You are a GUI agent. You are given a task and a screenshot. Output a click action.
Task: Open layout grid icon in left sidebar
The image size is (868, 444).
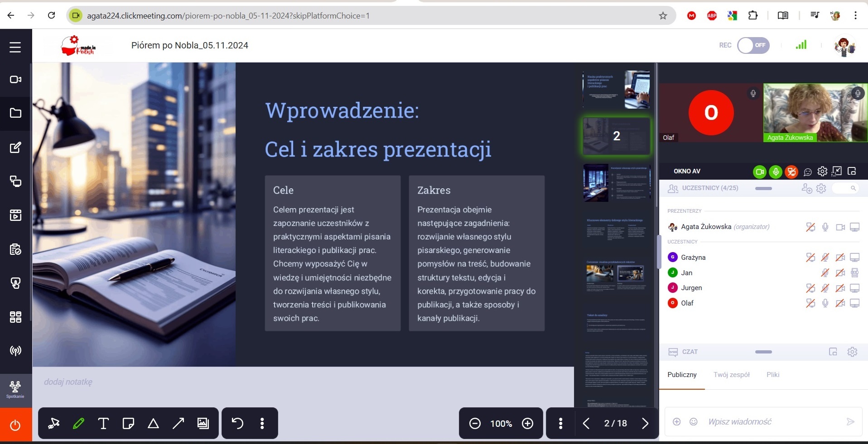point(15,317)
